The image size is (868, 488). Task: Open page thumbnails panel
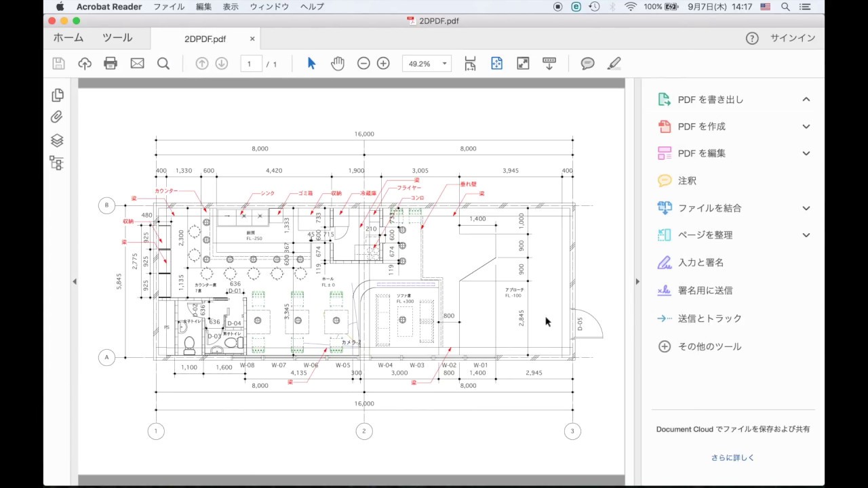[57, 95]
